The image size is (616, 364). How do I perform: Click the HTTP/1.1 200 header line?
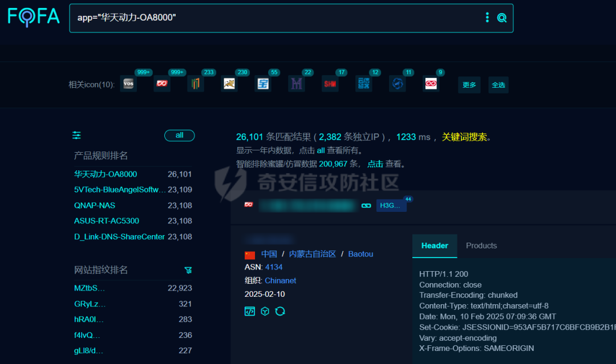point(444,274)
